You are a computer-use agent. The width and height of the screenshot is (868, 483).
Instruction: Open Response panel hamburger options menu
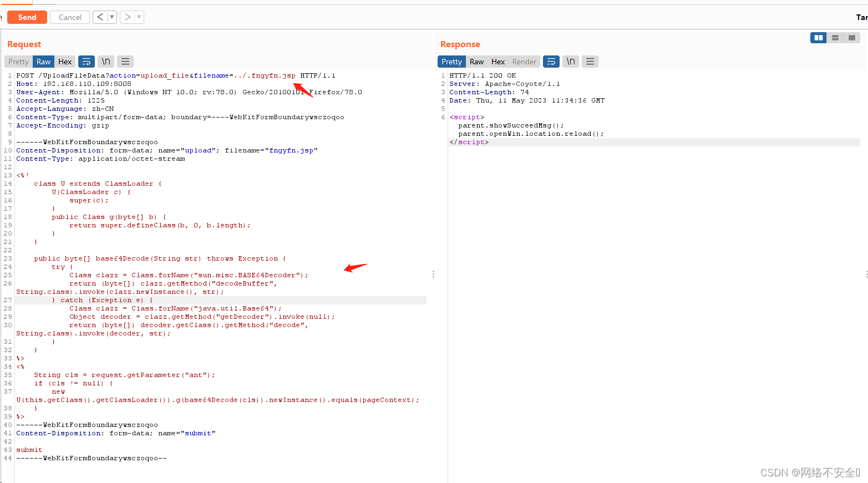pos(590,62)
